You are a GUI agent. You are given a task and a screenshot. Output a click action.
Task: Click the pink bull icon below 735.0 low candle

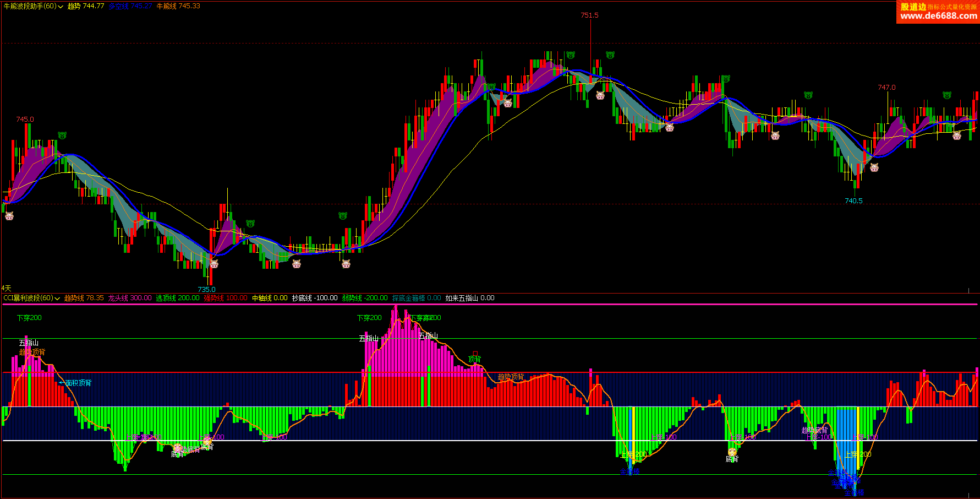pos(214,264)
